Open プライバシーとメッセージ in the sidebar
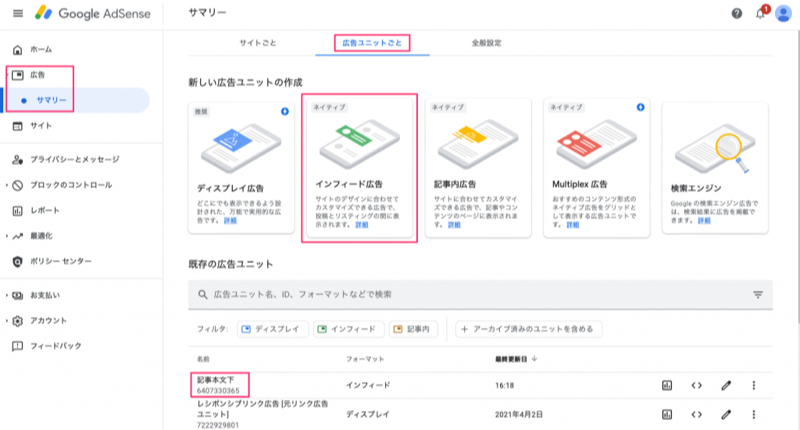Screen dimensions: 800x430 point(74,160)
